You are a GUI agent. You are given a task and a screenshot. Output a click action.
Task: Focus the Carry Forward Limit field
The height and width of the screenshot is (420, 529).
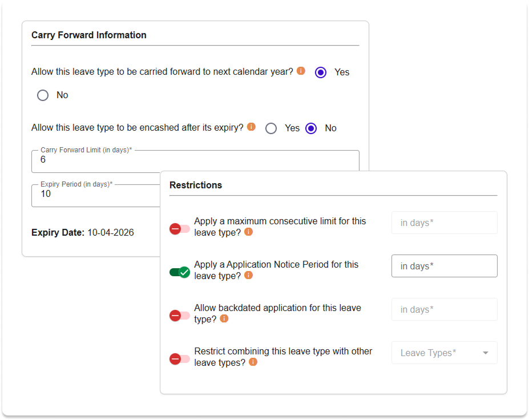point(195,161)
